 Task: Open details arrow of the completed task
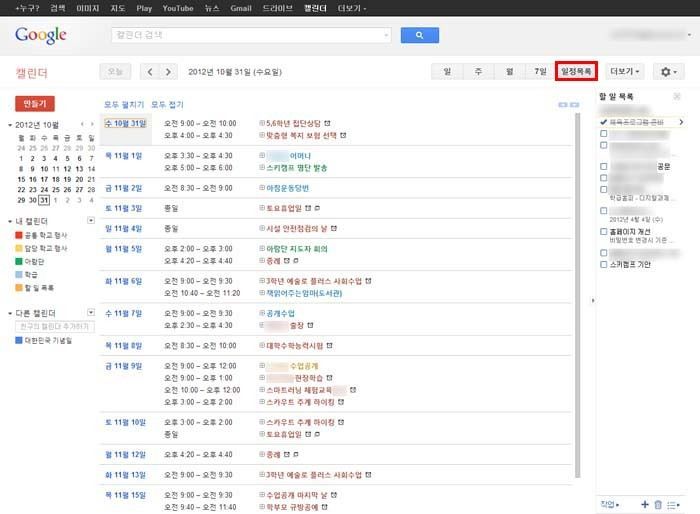pyautogui.click(x=681, y=121)
